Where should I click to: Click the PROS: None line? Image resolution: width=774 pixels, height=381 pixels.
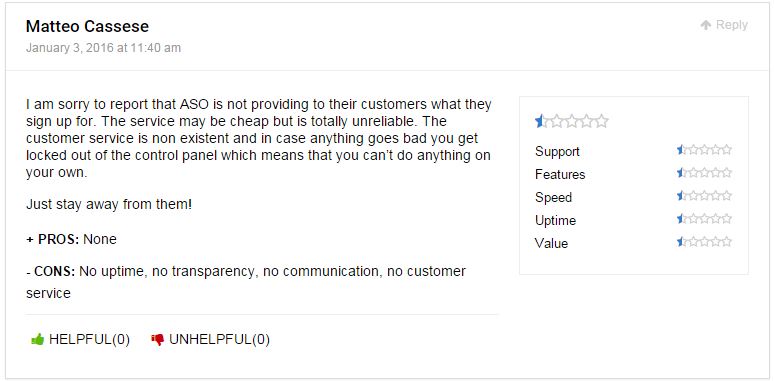72,239
